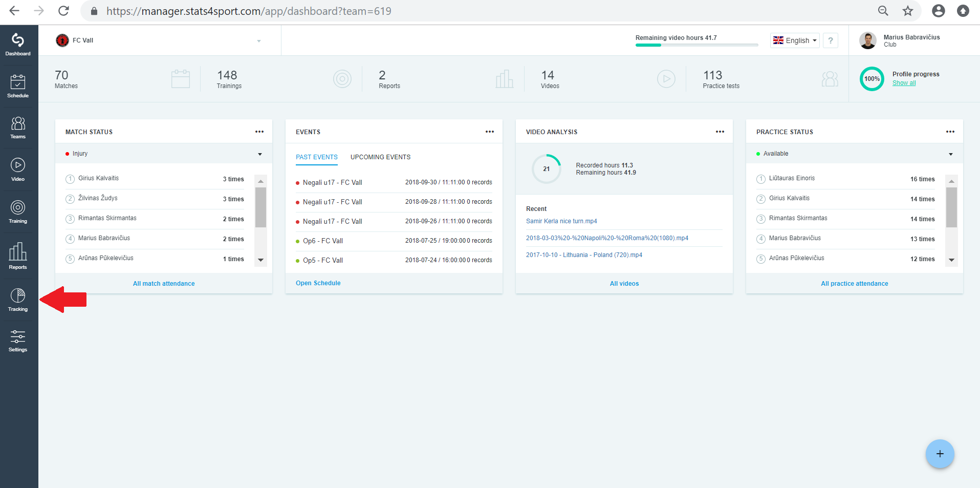Screen dimensions: 980x488
Task: Click Practice Status list scrollbar down arrow
Action: (x=952, y=260)
